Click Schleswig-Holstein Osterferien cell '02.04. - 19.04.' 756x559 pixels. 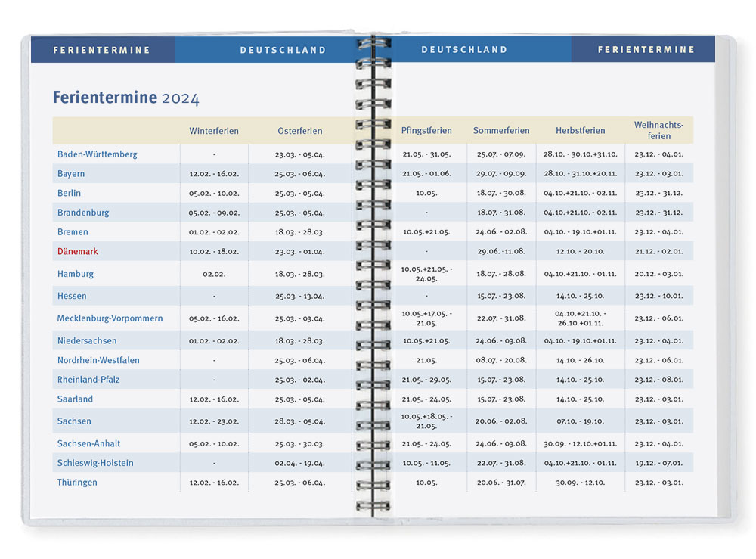[x=300, y=464]
